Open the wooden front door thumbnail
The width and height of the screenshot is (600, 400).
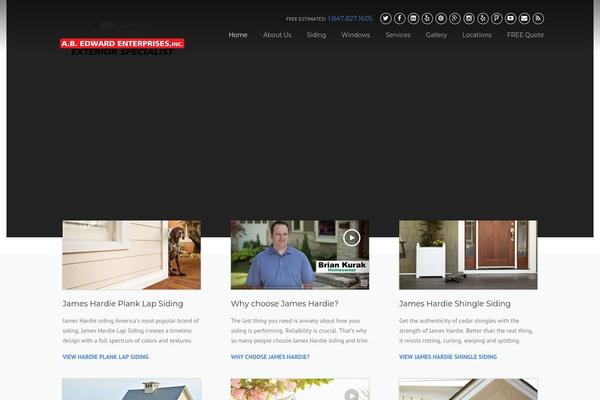click(x=468, y=255)
